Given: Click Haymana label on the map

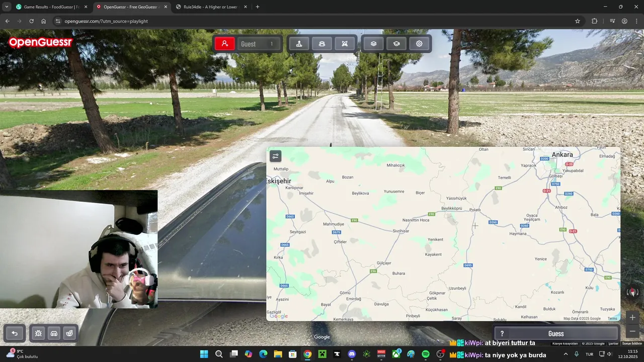Looking at the screenshot, I should pos(518,233).
